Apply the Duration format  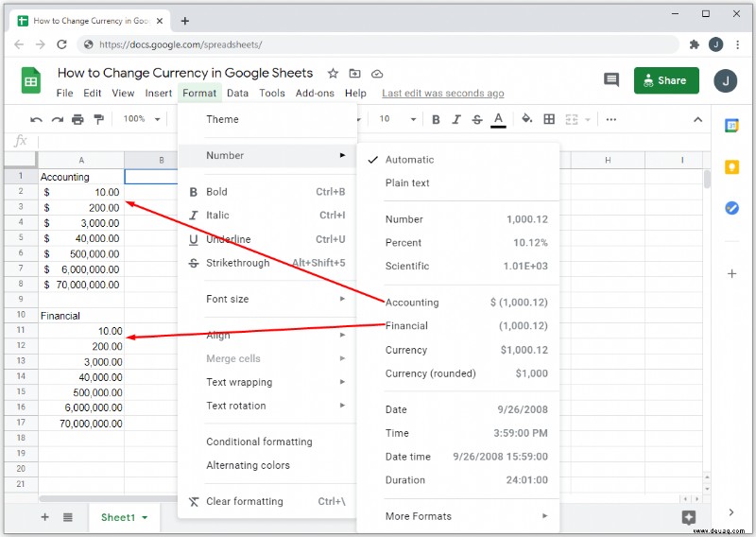tap(458, 480)
